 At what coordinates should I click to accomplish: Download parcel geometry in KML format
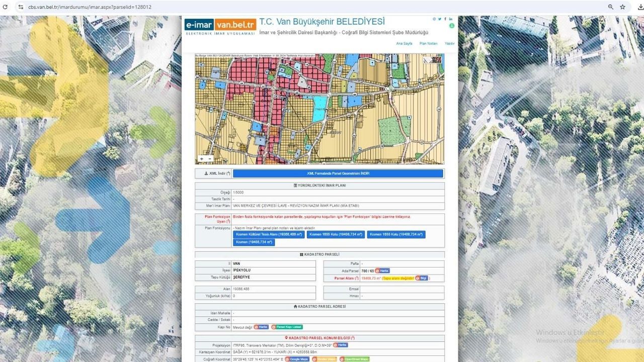338,173
